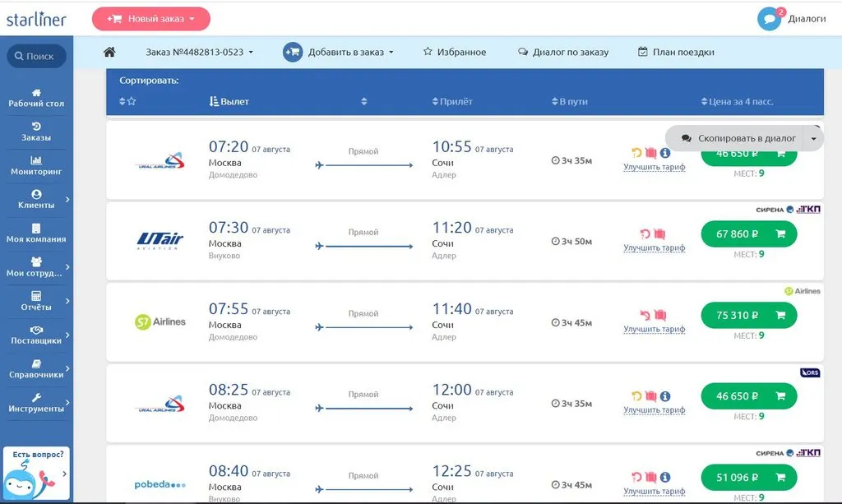Expand the Новый заказ dropdown
The width and height of the screenshot is (842, 504).
coord(150,18)
